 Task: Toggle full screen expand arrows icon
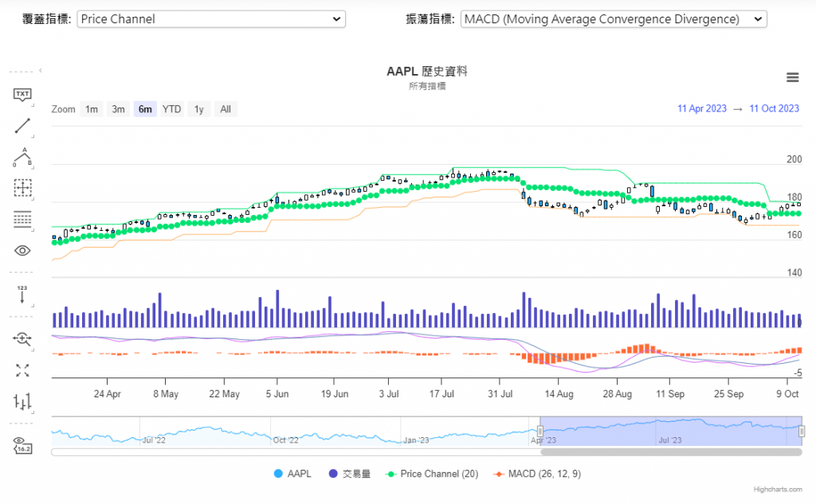click(22, 370)
